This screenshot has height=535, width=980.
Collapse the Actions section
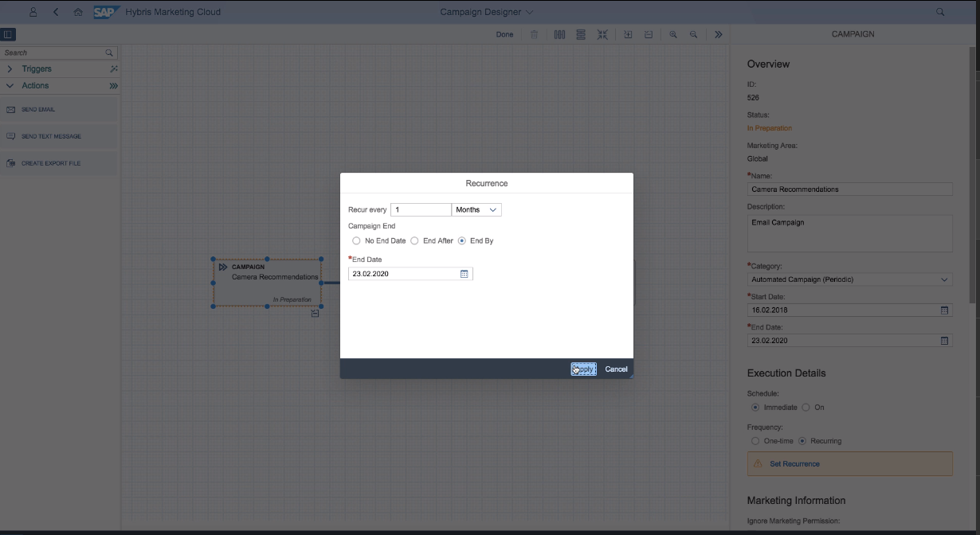click(x=10, y=85)
